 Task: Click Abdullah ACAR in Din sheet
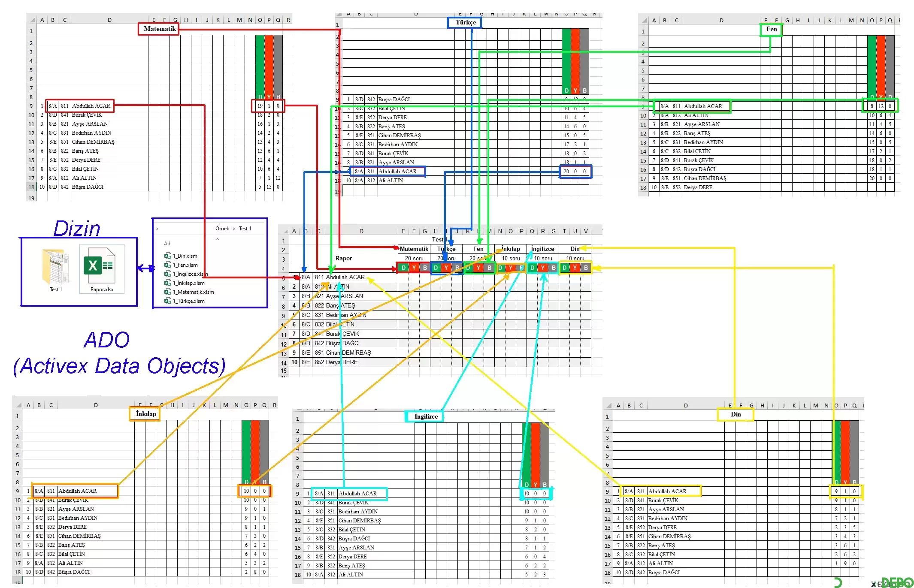(x=667, y=491)
